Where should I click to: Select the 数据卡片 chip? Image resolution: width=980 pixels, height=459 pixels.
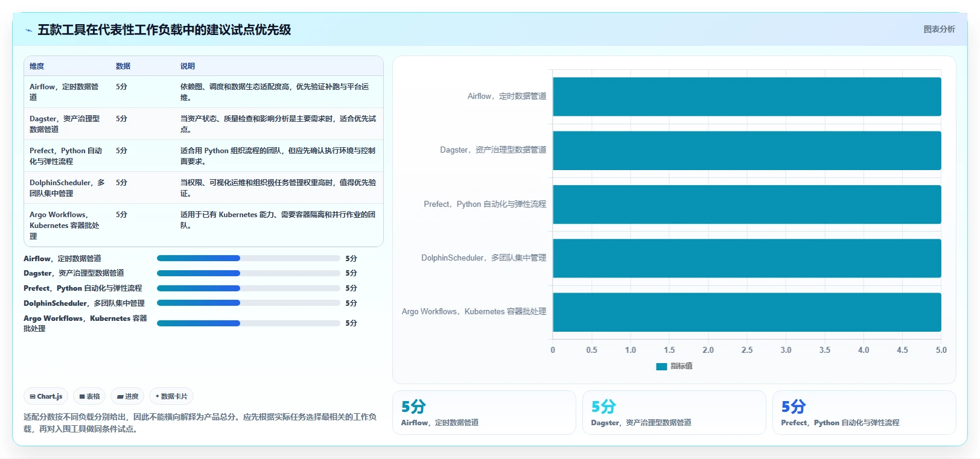[x=171, y=396]
